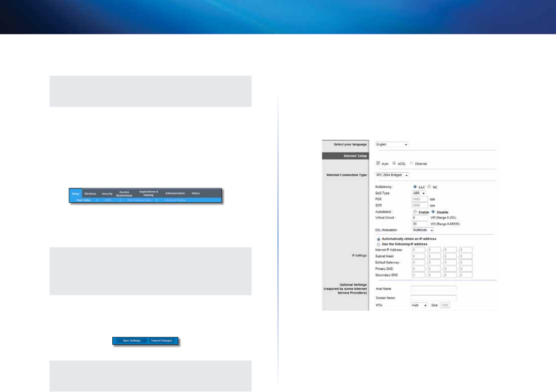
Task: Switch to the Security tab
Action: tap(107, 194)
